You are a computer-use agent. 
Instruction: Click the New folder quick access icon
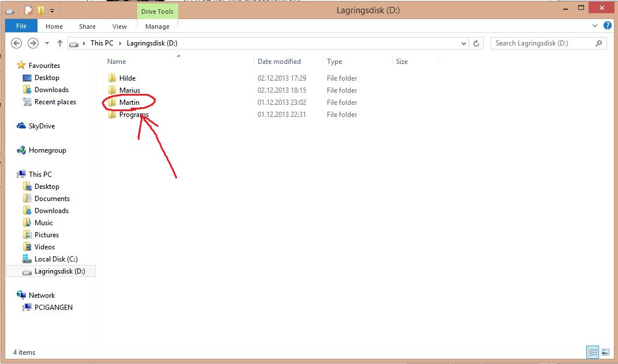tap(41, 10)
